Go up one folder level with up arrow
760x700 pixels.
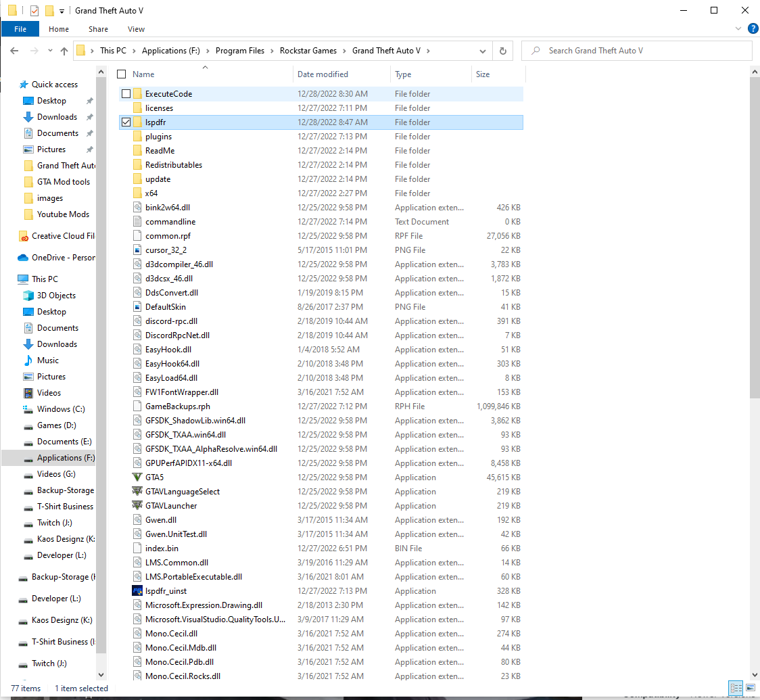[64, 51]
